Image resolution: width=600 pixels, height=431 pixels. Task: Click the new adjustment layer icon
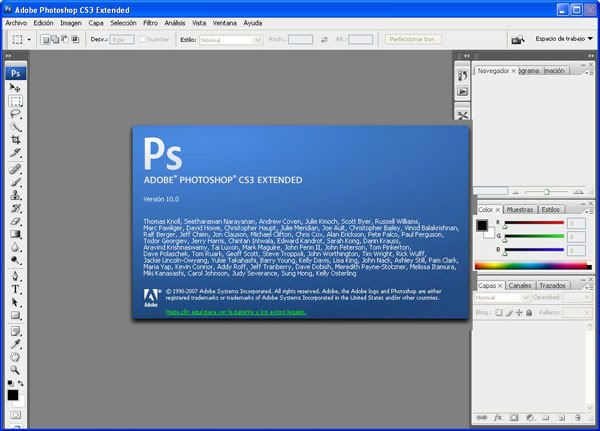coord(530,417)
